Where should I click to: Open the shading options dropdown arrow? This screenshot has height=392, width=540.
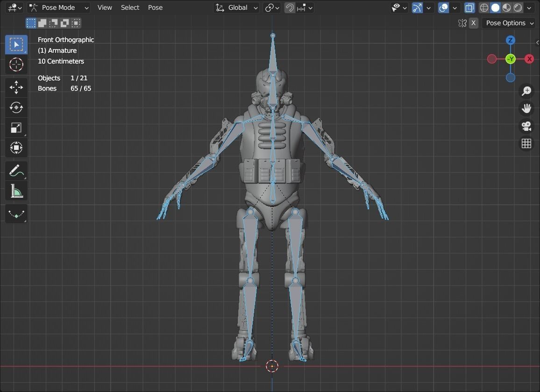(529, 7)
